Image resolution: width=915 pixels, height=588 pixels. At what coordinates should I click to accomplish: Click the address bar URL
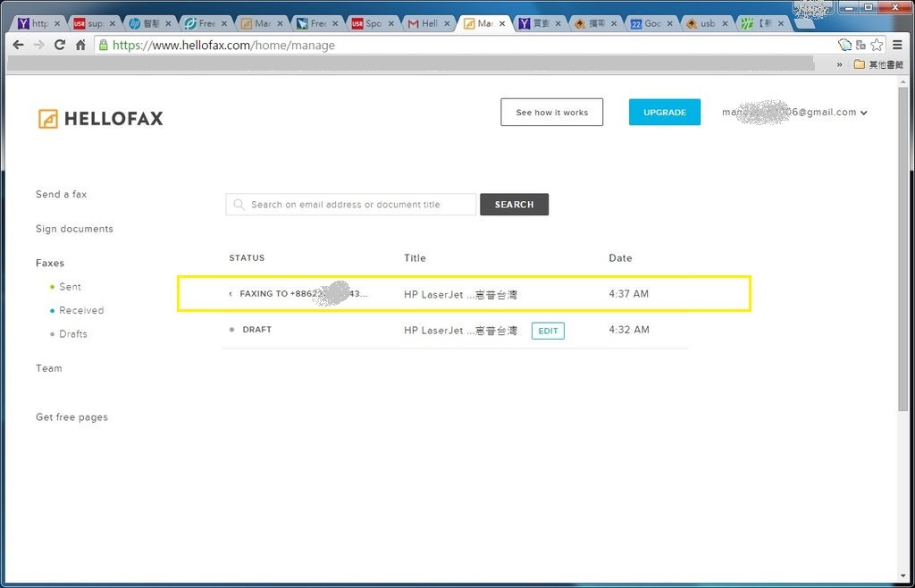point(223,46)
